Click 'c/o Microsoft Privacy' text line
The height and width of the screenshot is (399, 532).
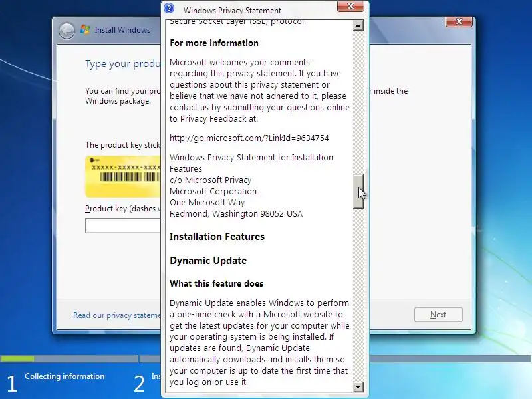coord(210,180)
